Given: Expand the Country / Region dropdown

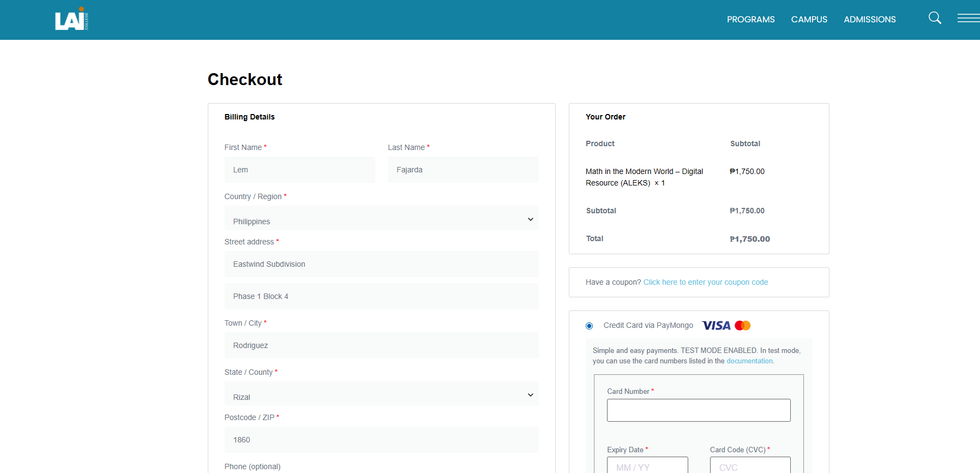Looking at the screenshot, I should click(x=381, y=219).
